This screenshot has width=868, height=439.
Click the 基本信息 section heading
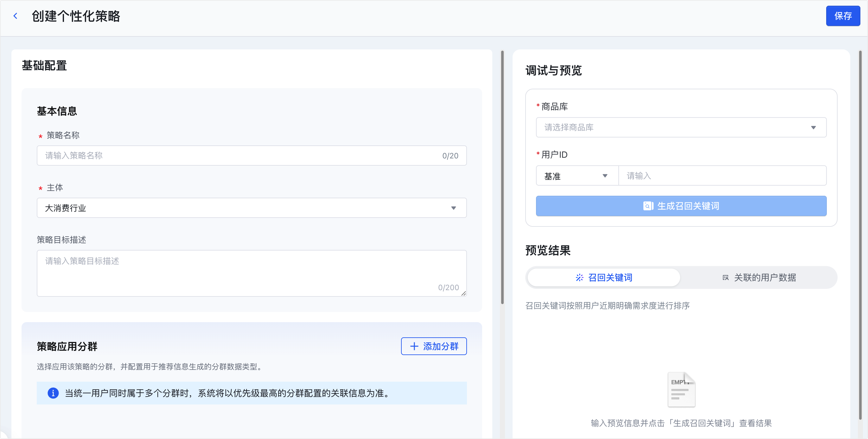tap(57, 111)
